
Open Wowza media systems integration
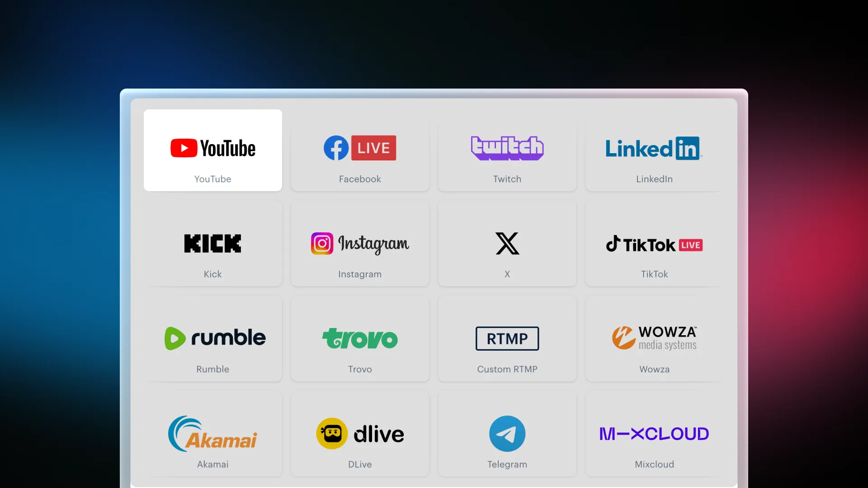click(x=654, y=340)
